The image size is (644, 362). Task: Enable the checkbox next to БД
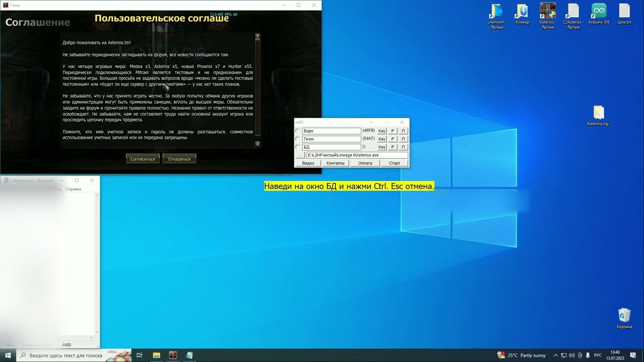point(298,147)
